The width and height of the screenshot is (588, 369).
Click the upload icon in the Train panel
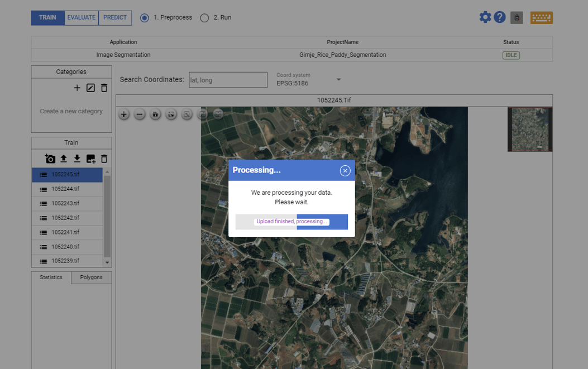pyautogui.click(x=64, y=159)
